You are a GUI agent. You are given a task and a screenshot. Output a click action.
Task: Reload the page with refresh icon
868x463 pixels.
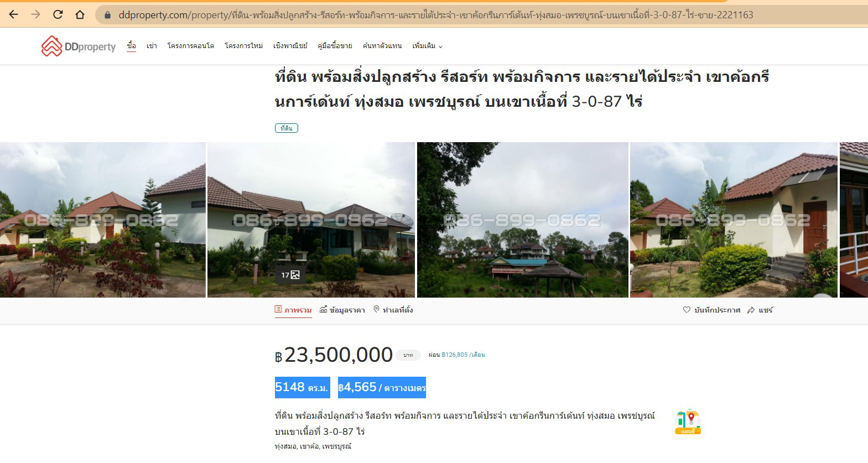coord(58,14)
